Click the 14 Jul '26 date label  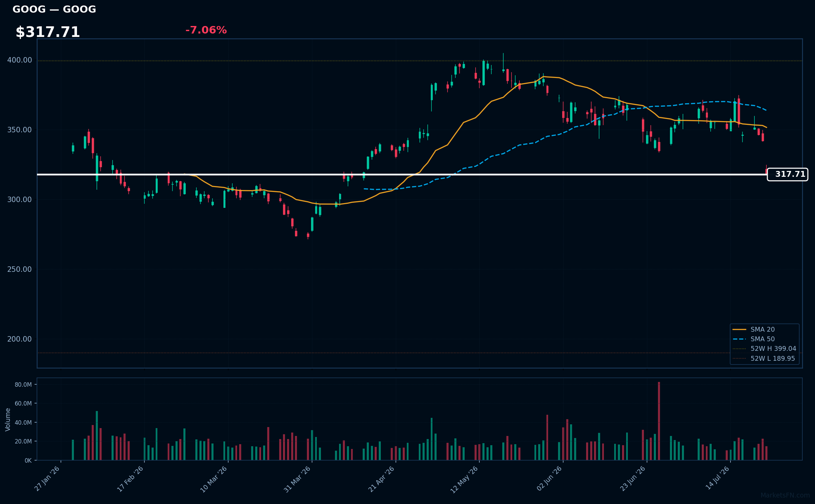point(717,479)
